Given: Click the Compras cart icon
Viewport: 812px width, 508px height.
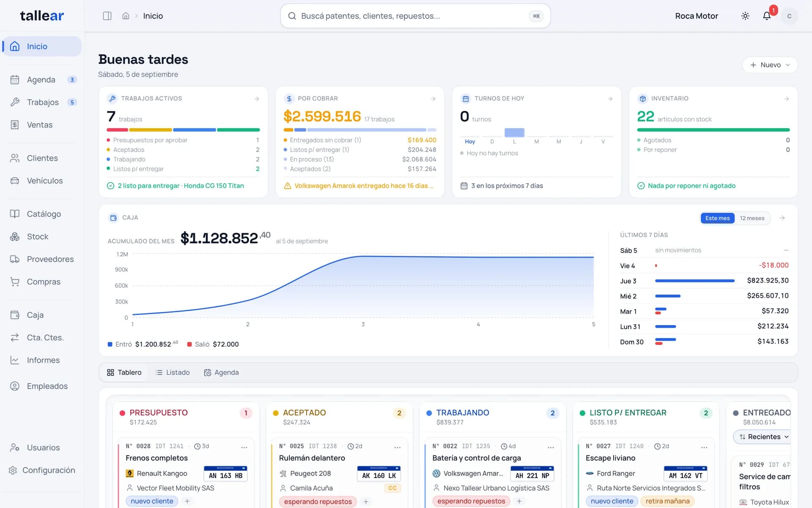Looking at the screenshot, I should (15, 282).
